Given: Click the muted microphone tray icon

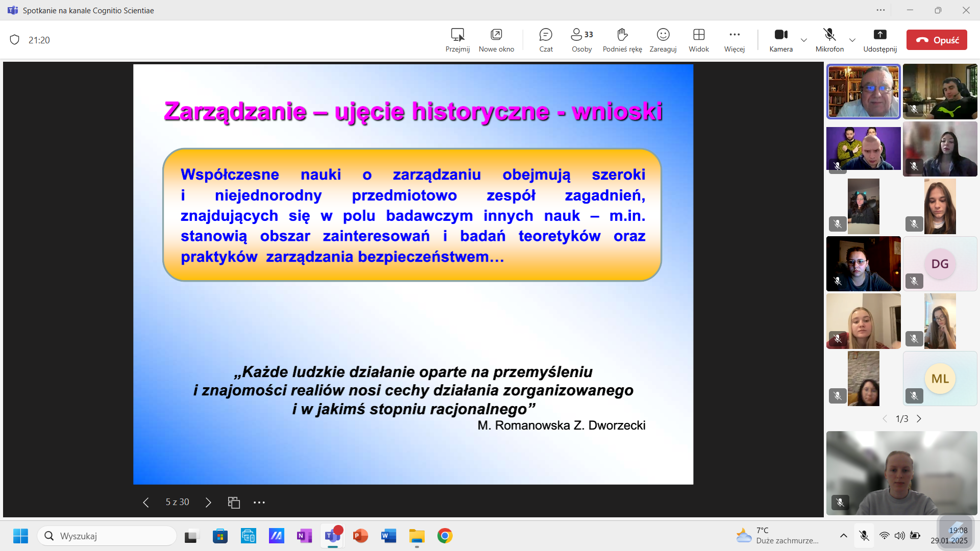Looking at the screenshot, I should [x=864, y=536].
